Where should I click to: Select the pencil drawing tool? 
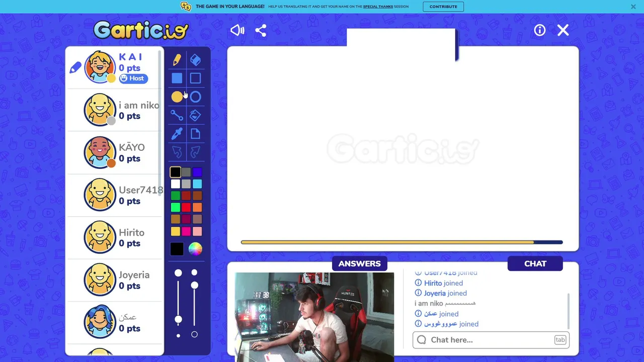click(x=177, y=60)
